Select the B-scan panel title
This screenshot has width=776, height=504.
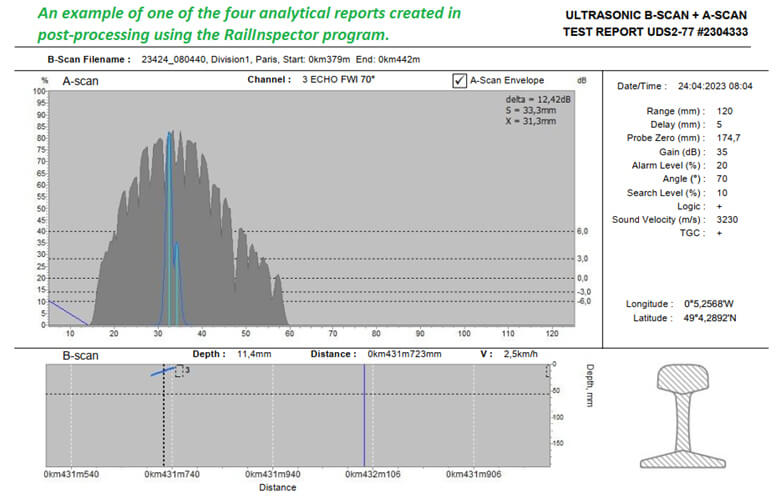tap(80, 356)
